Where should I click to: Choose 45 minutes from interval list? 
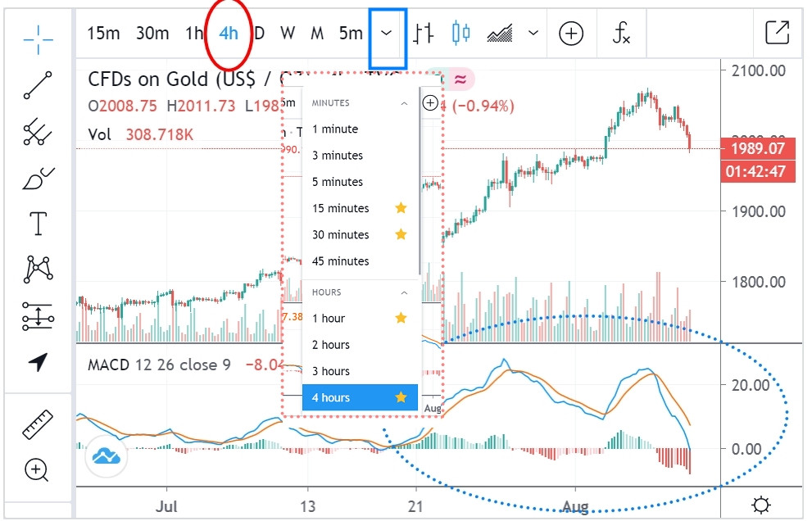341,261
